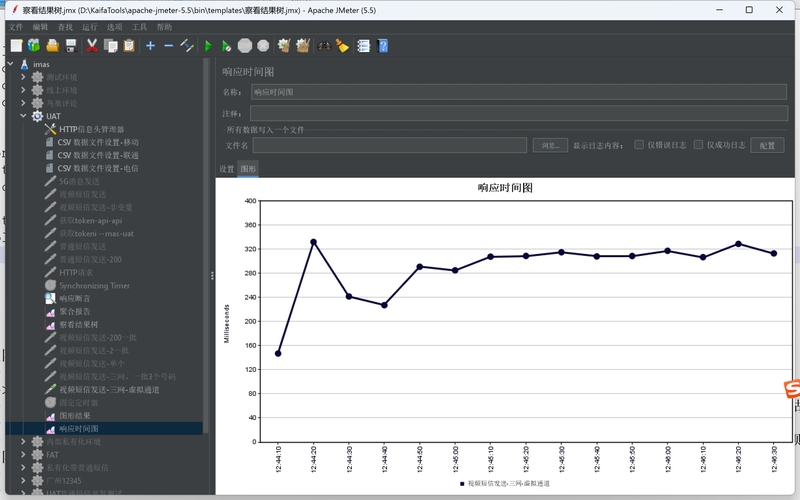The width and height of the screenshot is (800, 500).
Task: Click the New test plan icon
Action: tap(16, 46)
